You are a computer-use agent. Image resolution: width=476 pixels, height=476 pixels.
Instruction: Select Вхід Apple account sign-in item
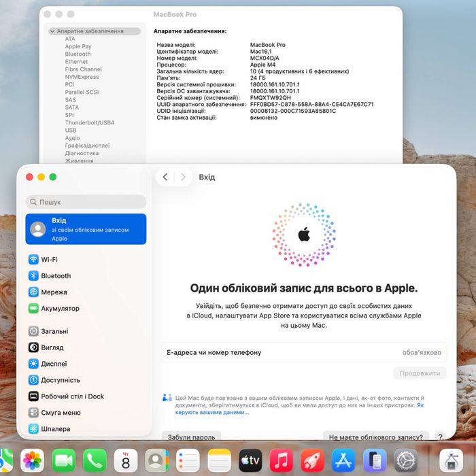click(x=86, y=229)
